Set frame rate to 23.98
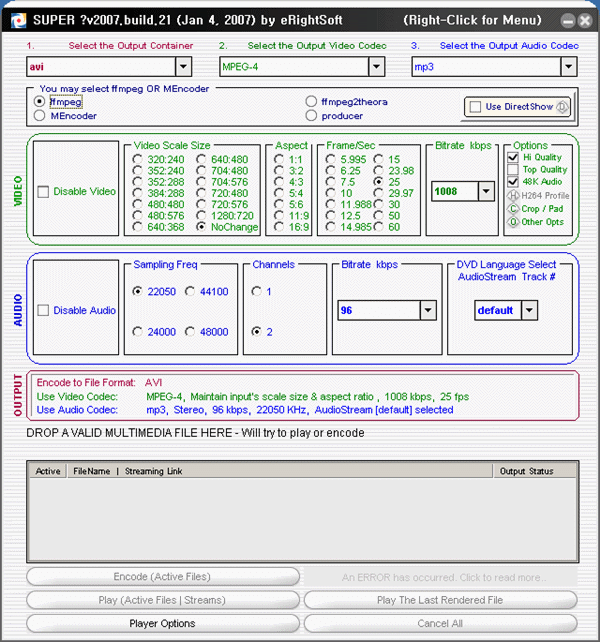This screenshot has height=642, width=600. pos(378,170)
